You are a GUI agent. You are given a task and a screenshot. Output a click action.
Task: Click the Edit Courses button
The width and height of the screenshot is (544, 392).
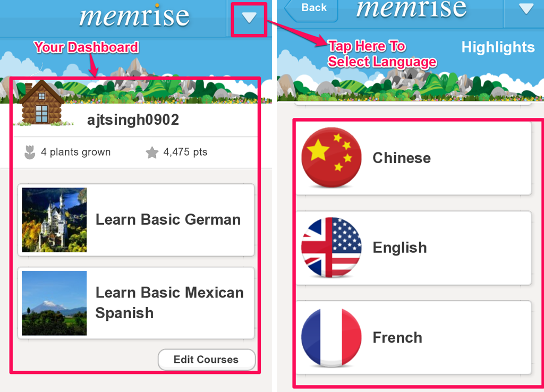pyautogui.click(x=207, y=360)
